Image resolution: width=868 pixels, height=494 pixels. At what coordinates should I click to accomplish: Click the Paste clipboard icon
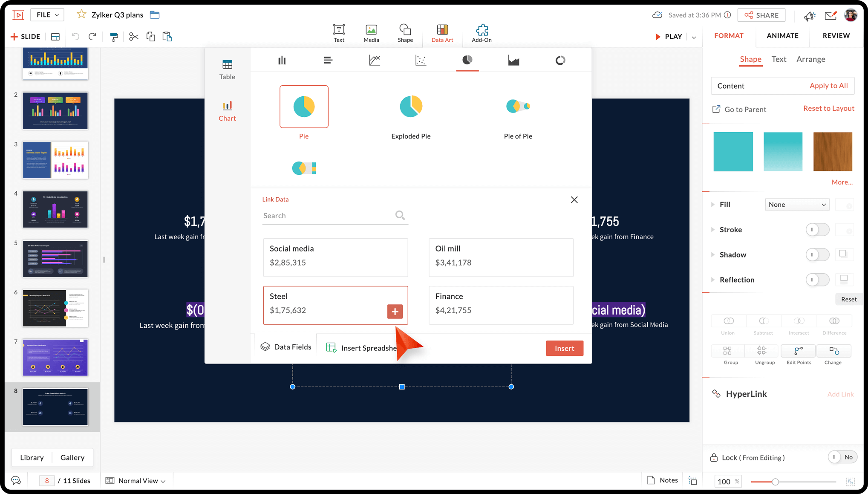tap(167, 37)
